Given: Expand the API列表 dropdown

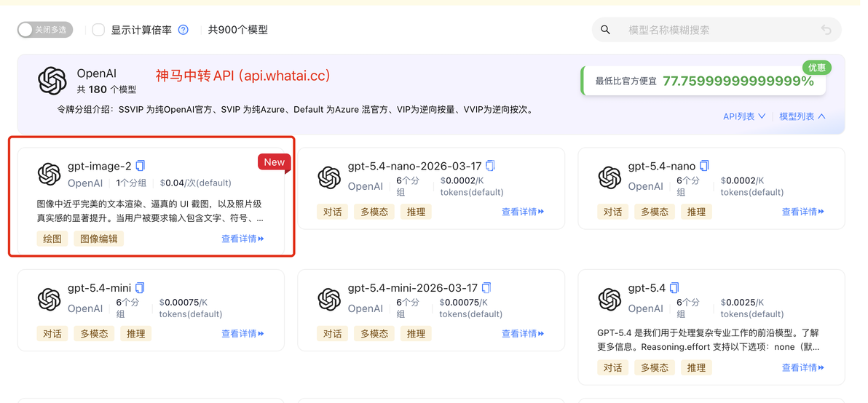Looking at the screenshot, I should click(x=744, y=116).
